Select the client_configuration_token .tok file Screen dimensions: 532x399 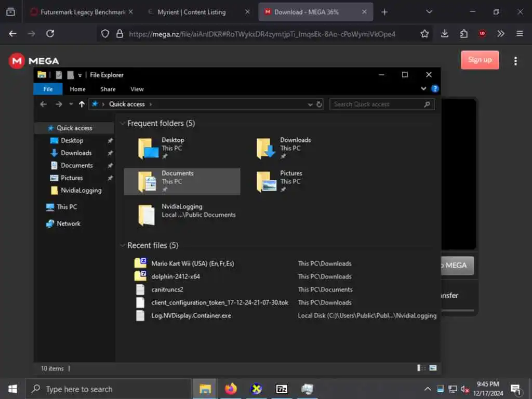coord(220,302)
